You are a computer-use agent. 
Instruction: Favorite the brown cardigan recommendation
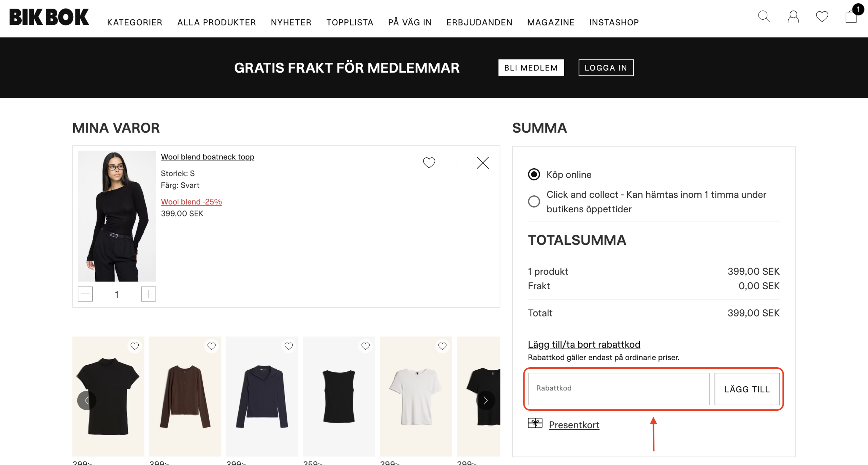pos(212,346)
